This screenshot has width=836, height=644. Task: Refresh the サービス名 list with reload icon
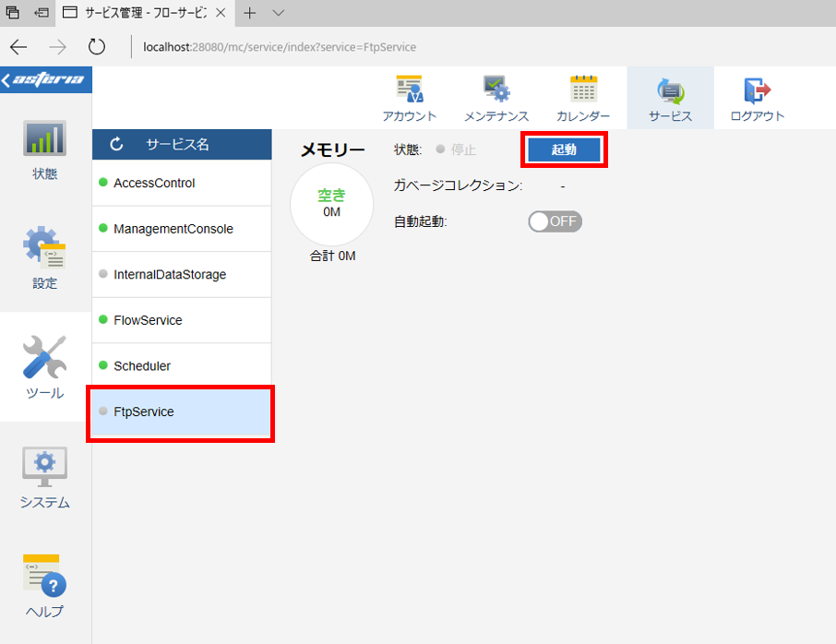116,144
